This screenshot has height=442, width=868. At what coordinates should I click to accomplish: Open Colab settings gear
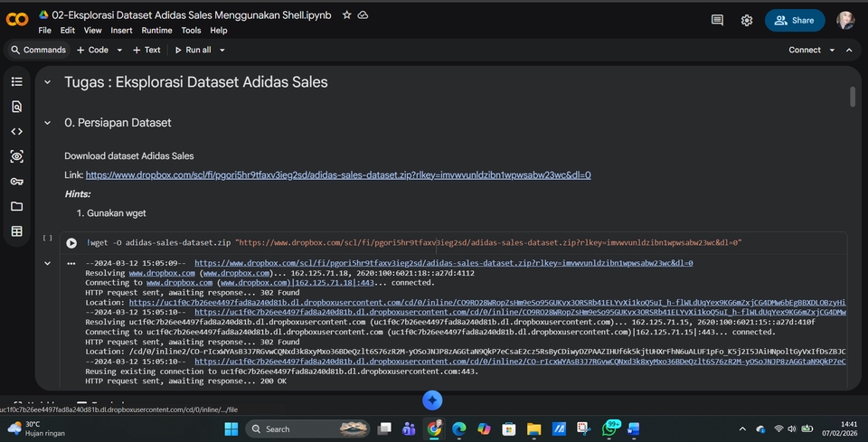click(747, 21)
